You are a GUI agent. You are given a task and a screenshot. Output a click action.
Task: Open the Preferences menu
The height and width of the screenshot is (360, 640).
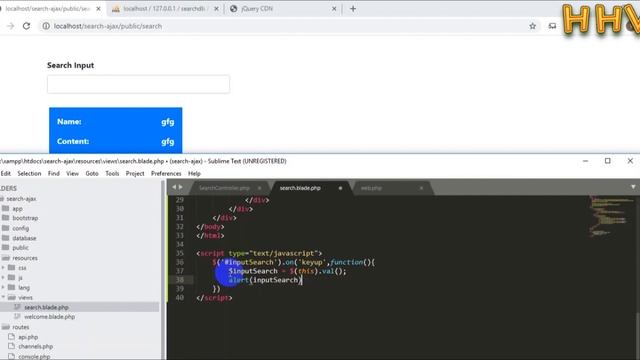click(x=166, y=173)
